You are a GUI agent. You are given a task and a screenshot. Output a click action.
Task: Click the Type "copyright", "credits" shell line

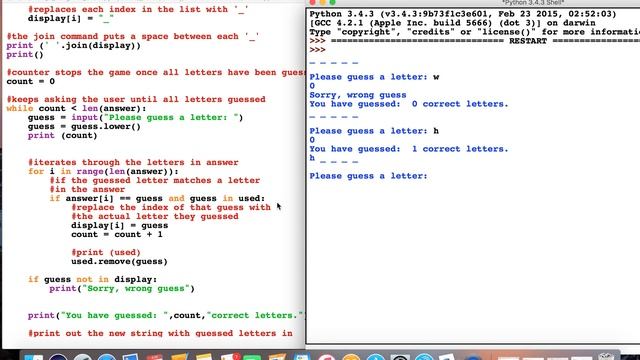[x=475, y=32]
